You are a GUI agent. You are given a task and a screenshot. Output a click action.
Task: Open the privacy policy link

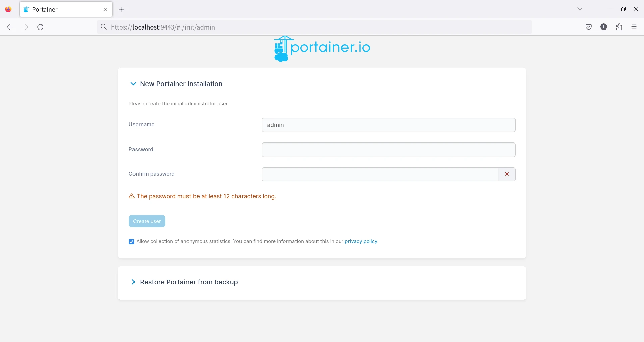(361, 241)
